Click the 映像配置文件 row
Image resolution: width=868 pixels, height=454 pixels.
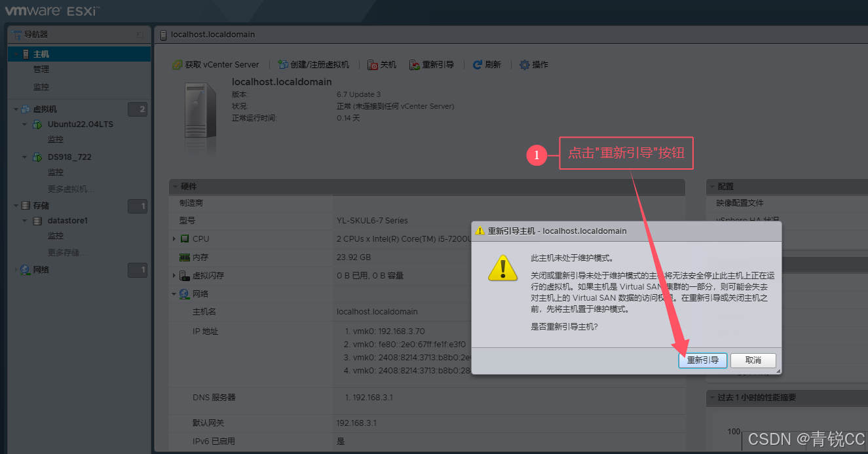coord(787,203)
